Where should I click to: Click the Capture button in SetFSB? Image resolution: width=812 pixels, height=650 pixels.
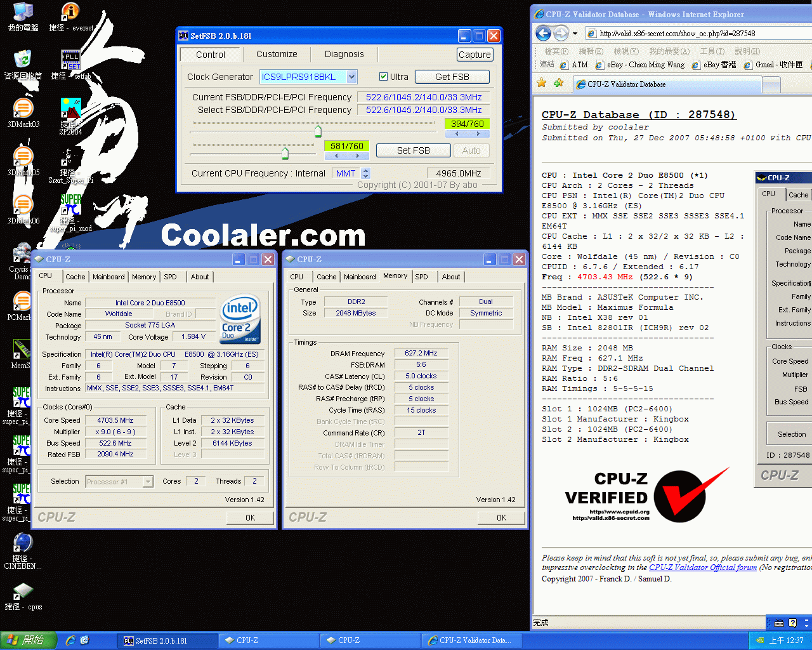coord(475,55)
